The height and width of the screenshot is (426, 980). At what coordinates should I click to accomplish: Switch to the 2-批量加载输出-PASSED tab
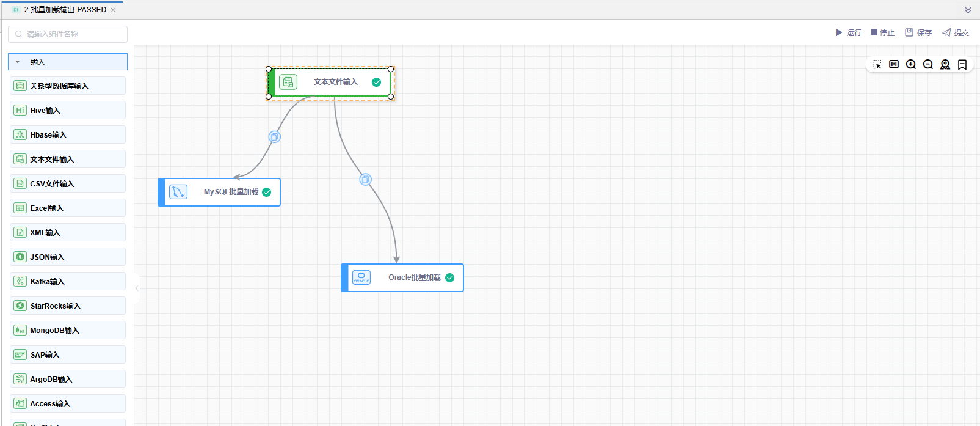(x=65, y=10)
